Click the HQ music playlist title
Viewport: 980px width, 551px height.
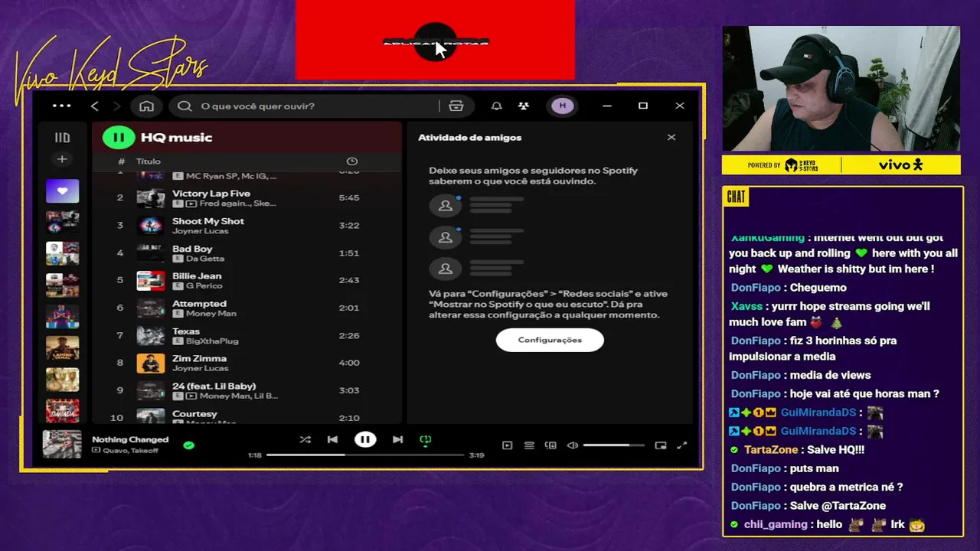(177, 138)
